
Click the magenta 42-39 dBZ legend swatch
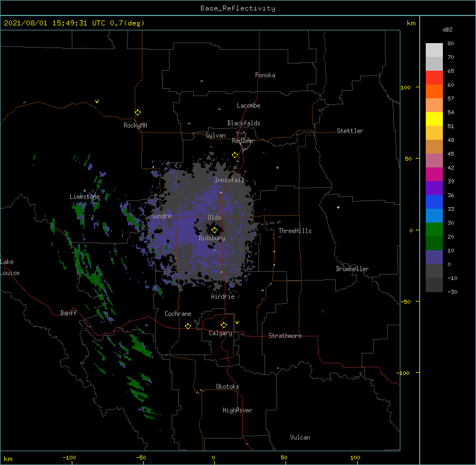[434, 174]
